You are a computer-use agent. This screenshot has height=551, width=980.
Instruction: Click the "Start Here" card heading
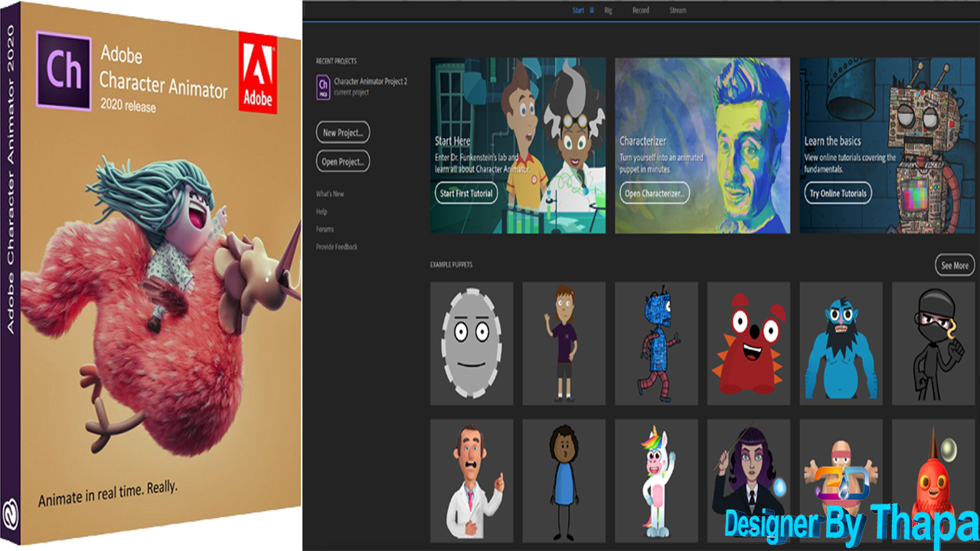coord(452,142)
